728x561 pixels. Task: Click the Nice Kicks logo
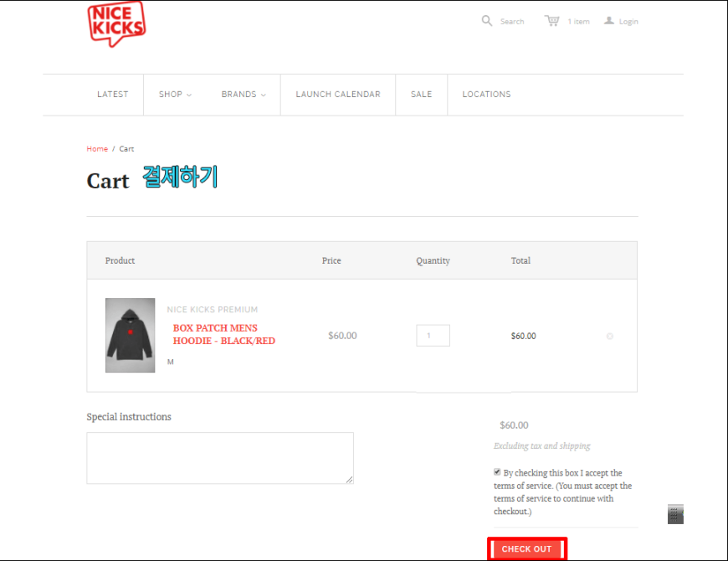pos(116,24)
